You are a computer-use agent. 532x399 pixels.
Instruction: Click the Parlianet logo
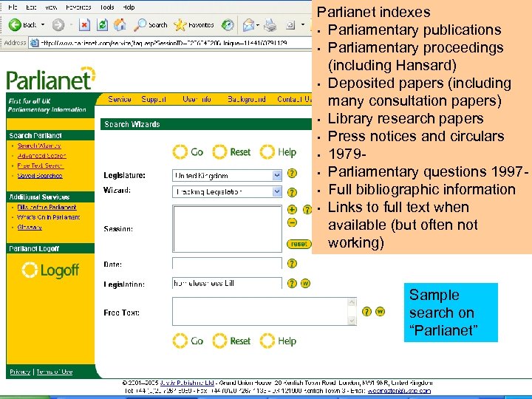[x=51, y=79]
